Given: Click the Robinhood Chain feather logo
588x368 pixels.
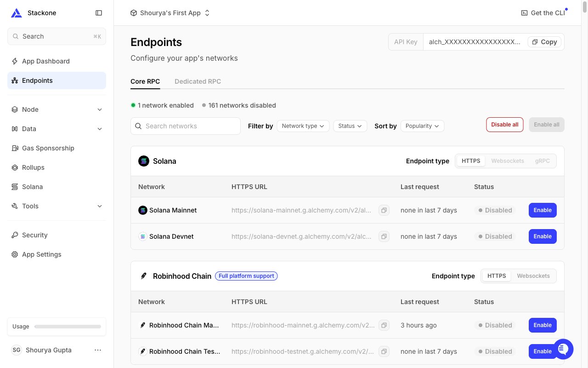Looking at the screenshot, I should [144, 276].
